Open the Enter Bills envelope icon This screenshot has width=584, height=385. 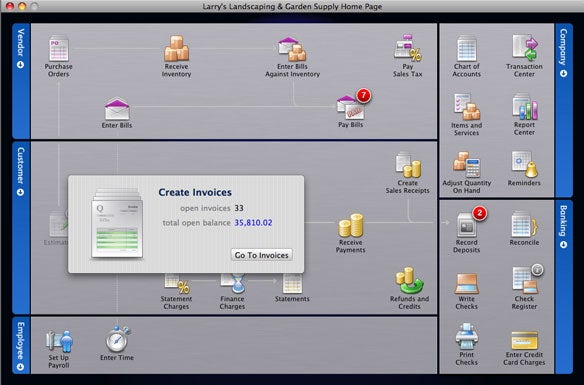117,109
